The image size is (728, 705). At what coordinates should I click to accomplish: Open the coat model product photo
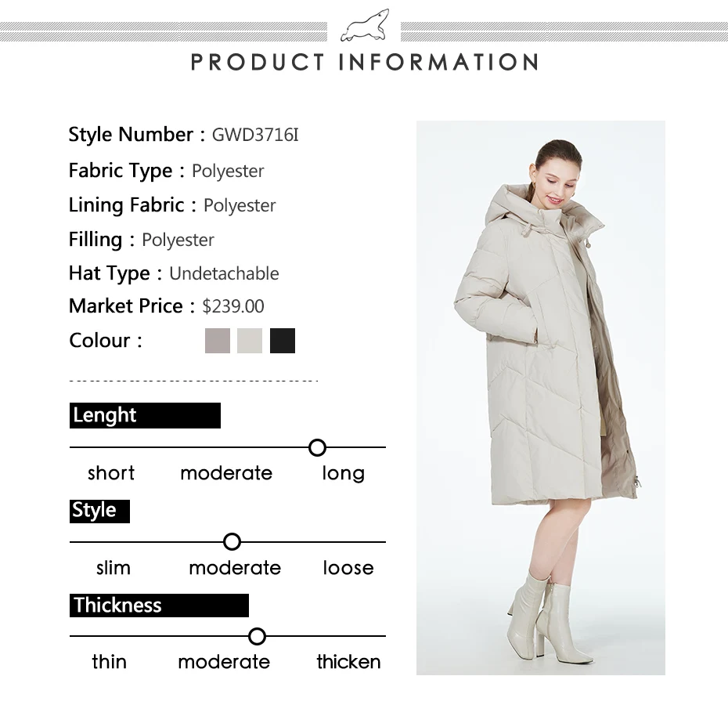click(x=540, y=398)
